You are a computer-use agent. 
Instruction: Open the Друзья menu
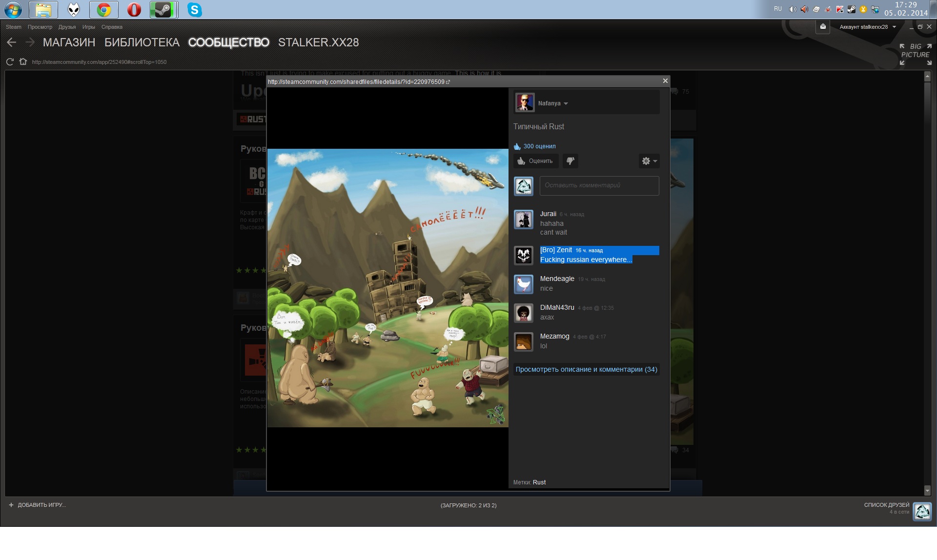[67, 27]
